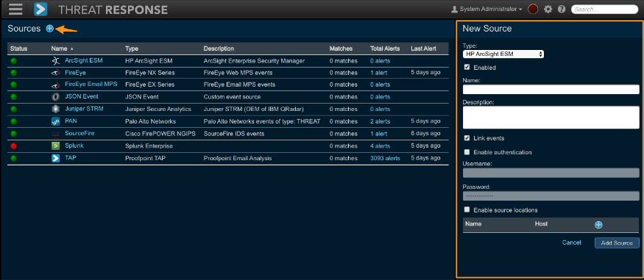This screenshot has height=280, width=644.
Task: Click 'Juniper Secure Analytics' type cell
Action: point(158,109)
